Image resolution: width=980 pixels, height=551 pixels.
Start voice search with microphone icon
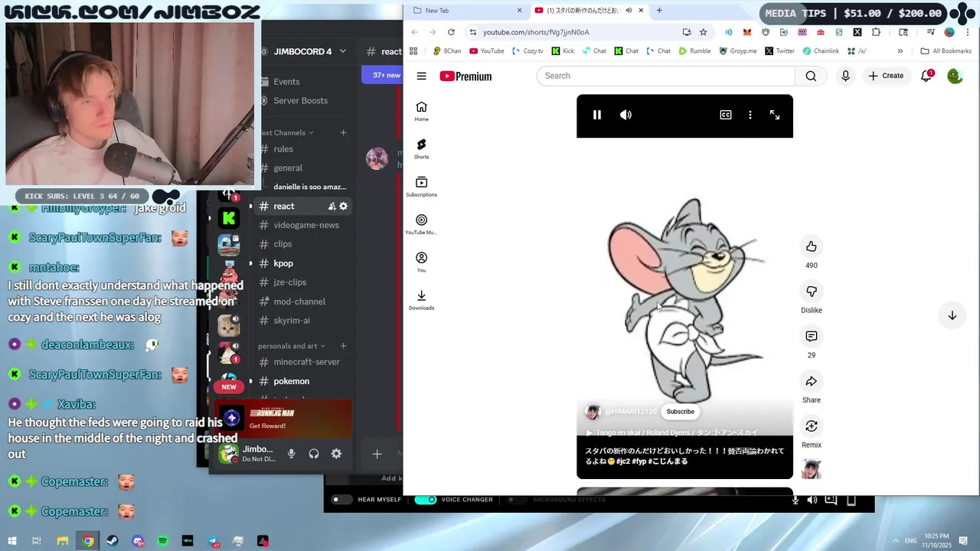tap(845, 76)
